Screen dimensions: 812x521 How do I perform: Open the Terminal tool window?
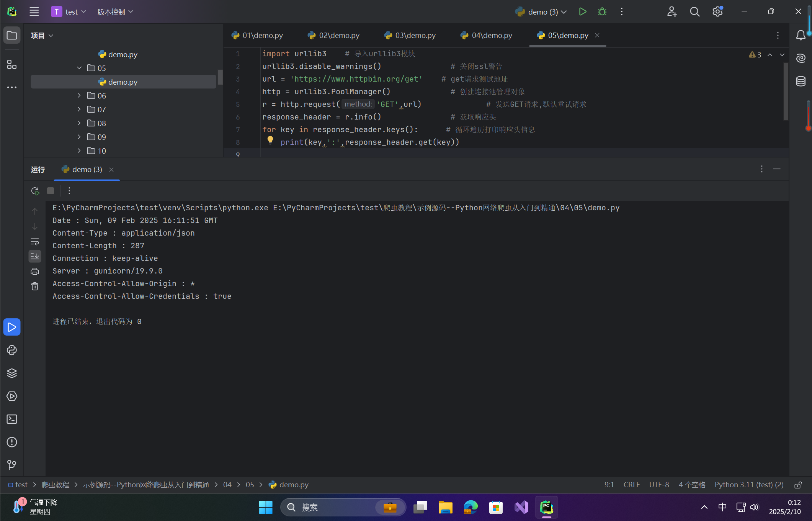[x=12, y=419]
